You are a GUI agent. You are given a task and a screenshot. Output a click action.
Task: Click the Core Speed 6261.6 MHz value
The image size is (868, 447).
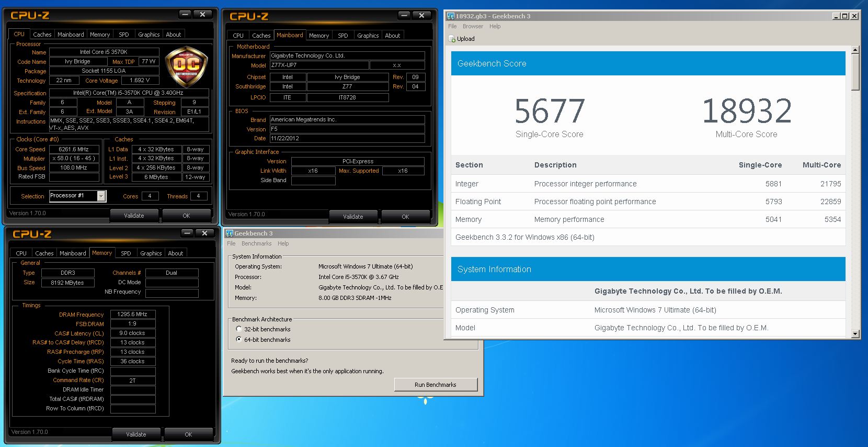74,149
